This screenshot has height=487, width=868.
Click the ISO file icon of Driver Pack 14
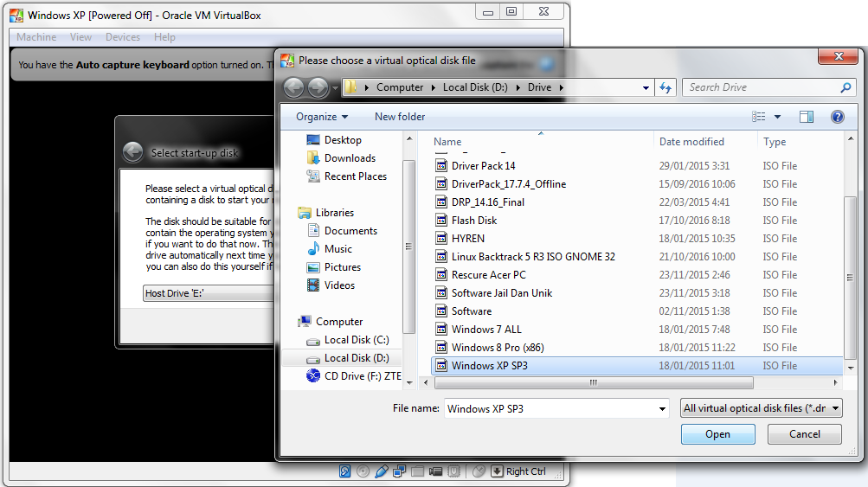tap(441, 165)
